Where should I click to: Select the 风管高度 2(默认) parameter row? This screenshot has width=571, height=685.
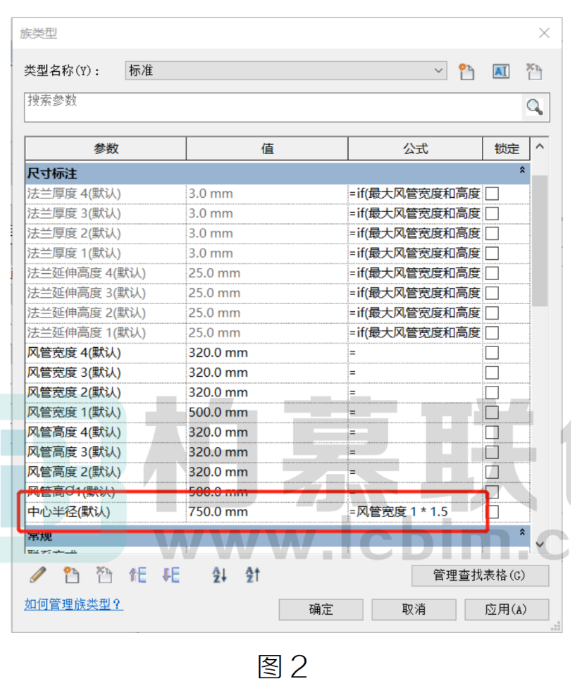tap(277, 472)
